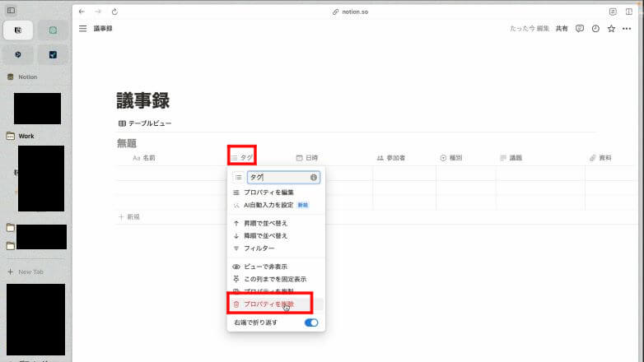Choose プロパティを編集 from the menu
644x362 pixels.
[x=276, y=193]
